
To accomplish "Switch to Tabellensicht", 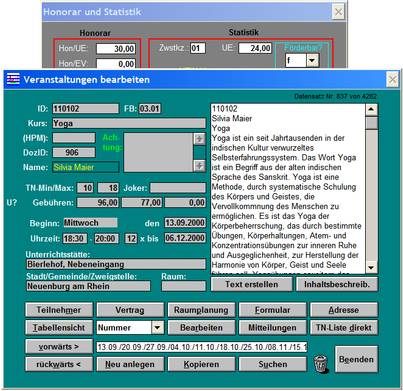I will point(59,328).
